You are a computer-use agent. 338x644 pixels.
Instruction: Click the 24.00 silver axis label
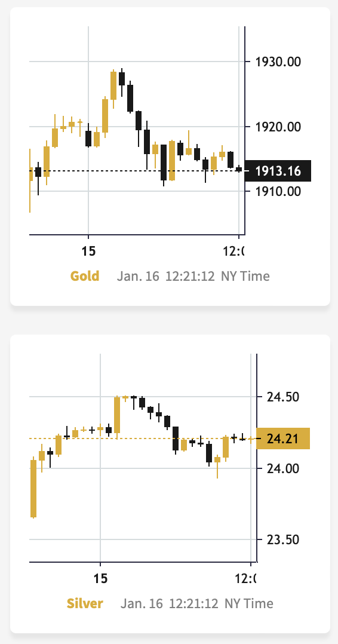284,468
